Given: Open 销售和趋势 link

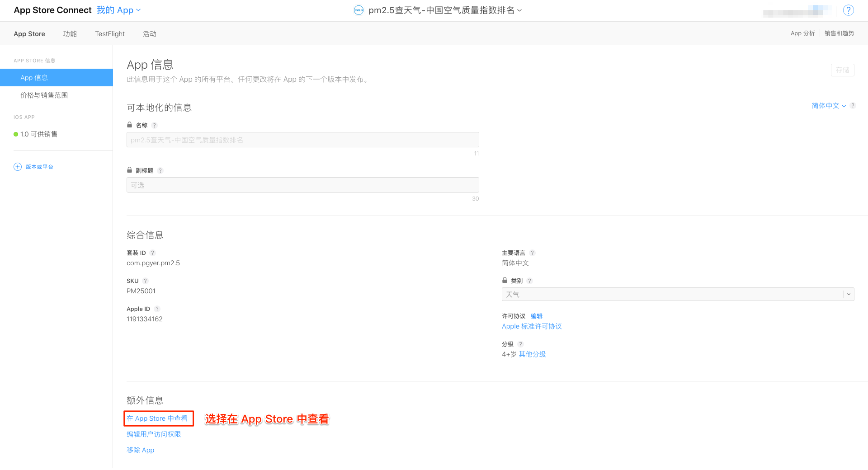Looking at the screenshot, I should (x=839, y=33).
